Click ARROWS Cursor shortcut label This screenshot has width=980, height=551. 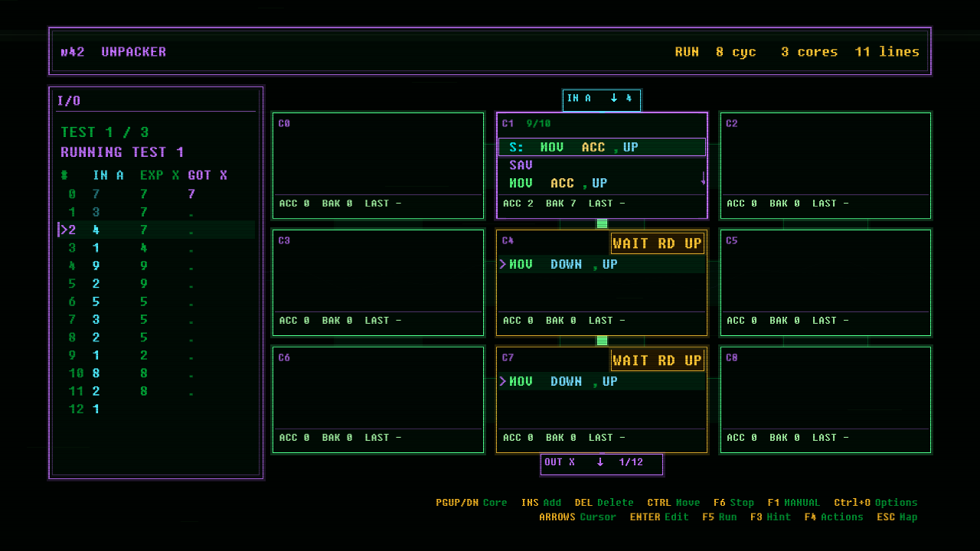[x=578, y=517]
